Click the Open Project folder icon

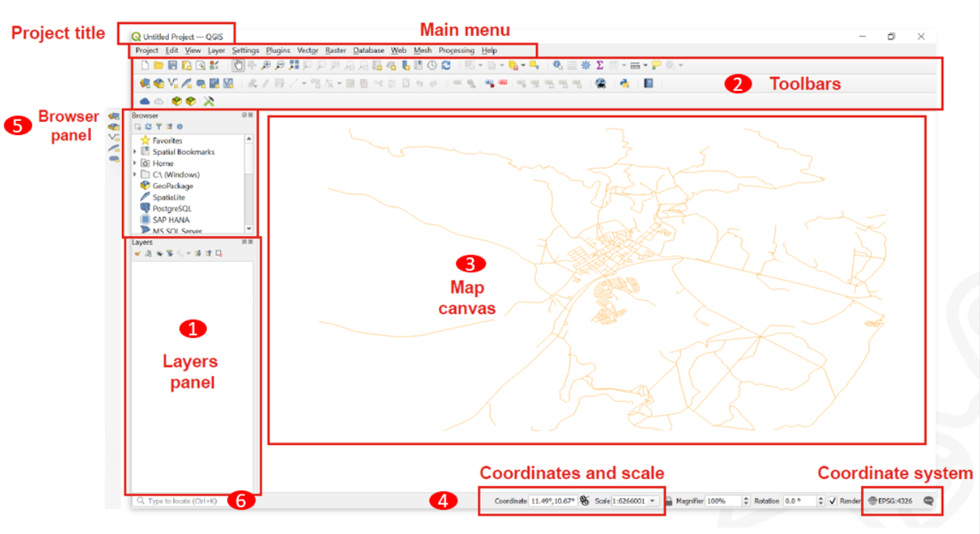[x=159, y=65]
